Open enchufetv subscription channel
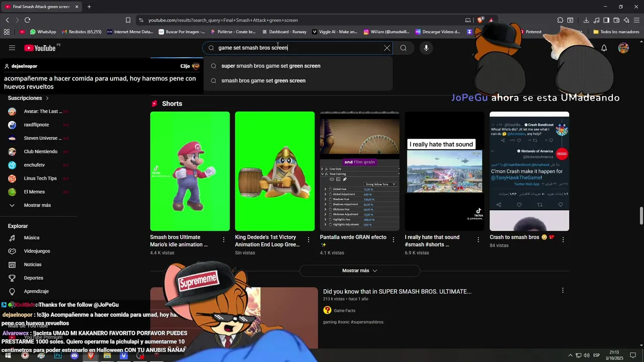This screenshot has width=644, height=362. [38, 165]
